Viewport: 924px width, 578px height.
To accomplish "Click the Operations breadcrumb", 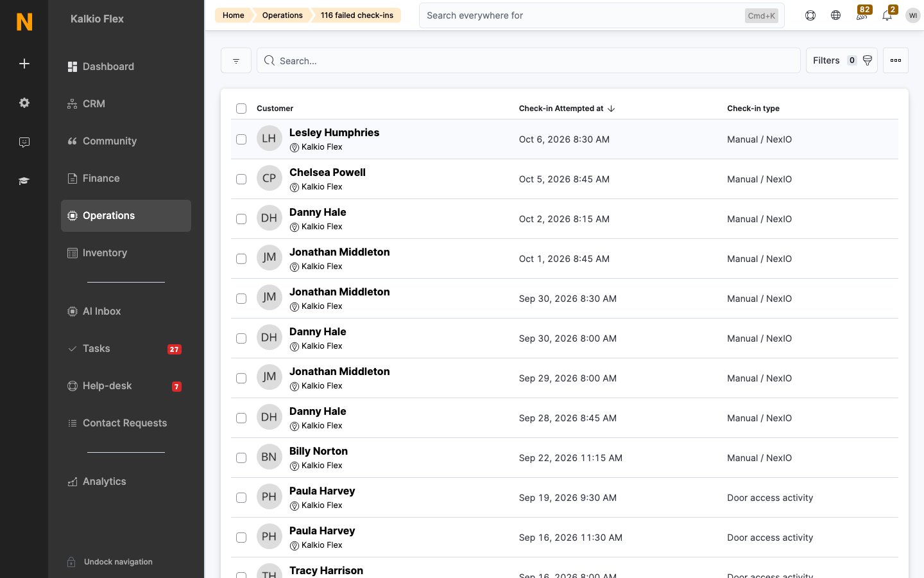I will (282, 15).
